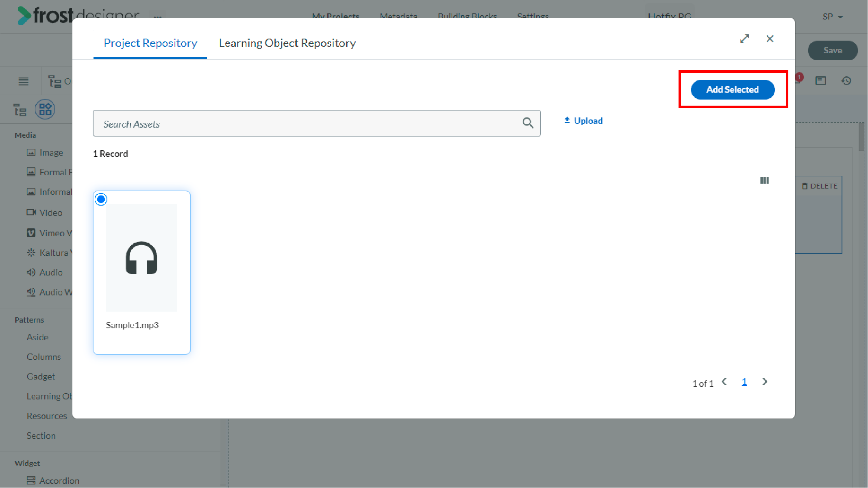Viewport: 868px width, 488px height.
Task: Select the Aside pattern
Action: (x=37, y=337)
